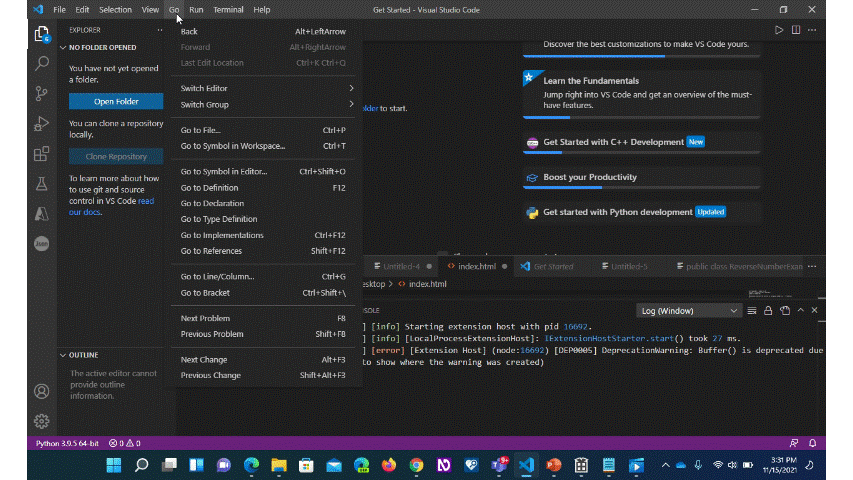Collapse the No Folder Opened section
The height and width of the screenshot is (480, 853).
tap(112, 47)
